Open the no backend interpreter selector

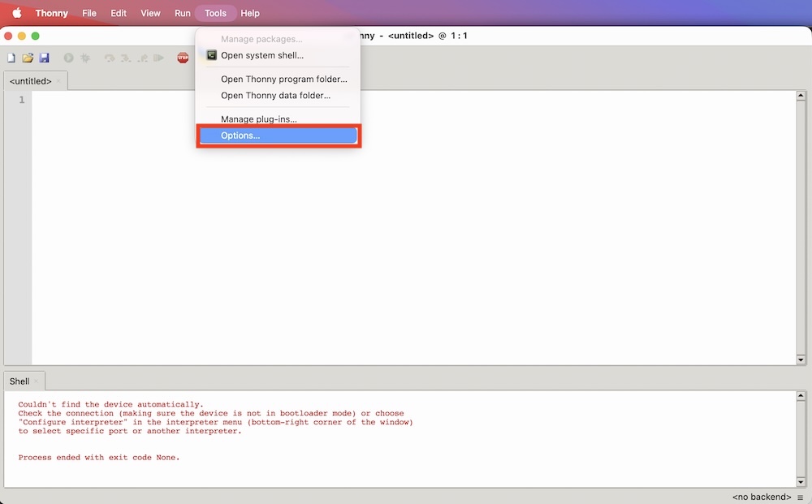coord(761,497)
